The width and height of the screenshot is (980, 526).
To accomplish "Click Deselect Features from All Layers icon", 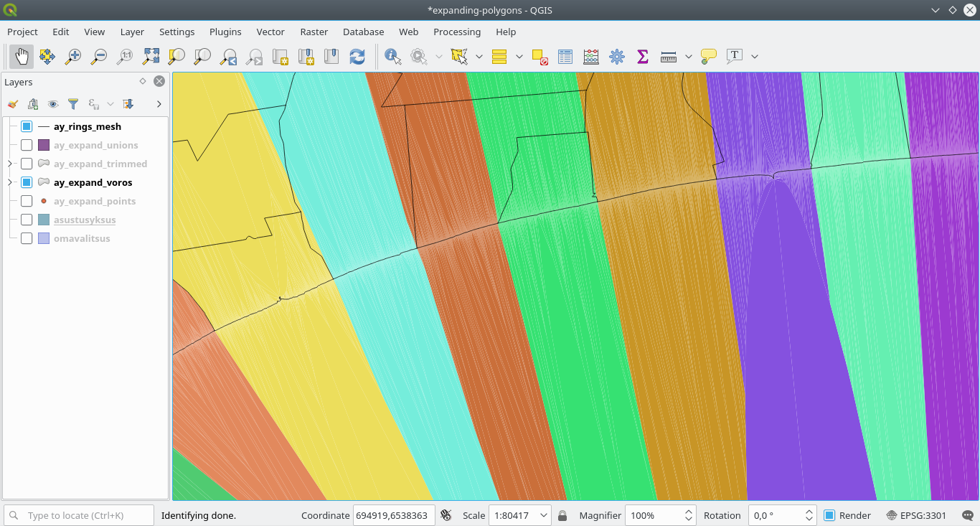I will [540, 56].
